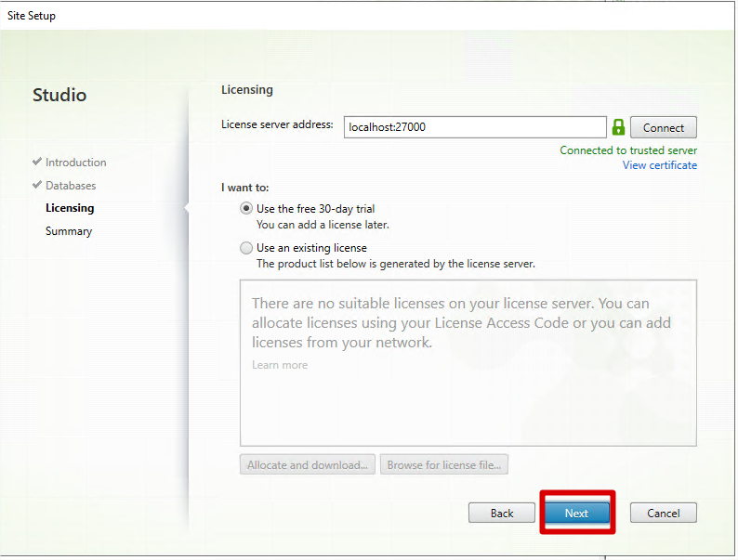
Task: Click the Studio heading
Action: pyautogui.click(x=59, y=95)
